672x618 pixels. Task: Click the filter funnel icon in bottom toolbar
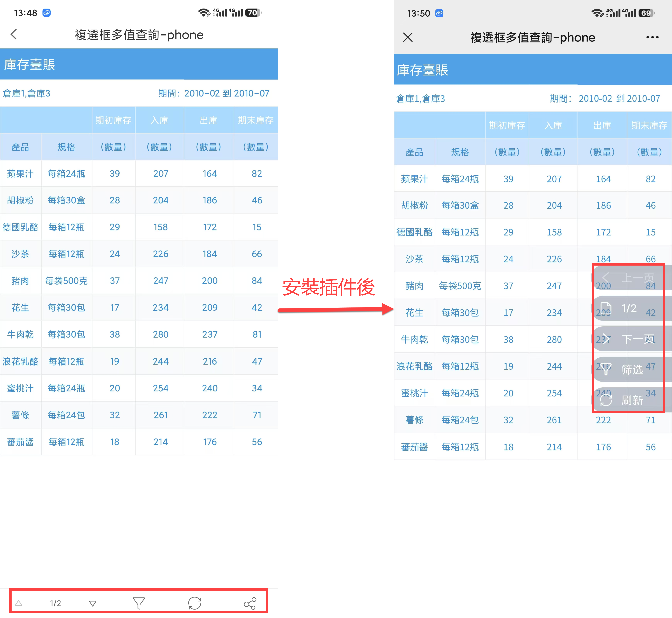(x=138, y=603)
